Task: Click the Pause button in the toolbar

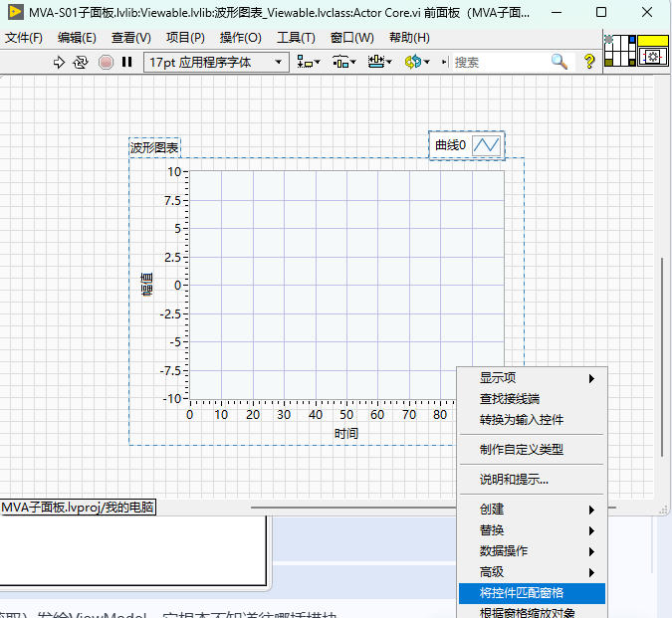Action: tap(126, 62)
